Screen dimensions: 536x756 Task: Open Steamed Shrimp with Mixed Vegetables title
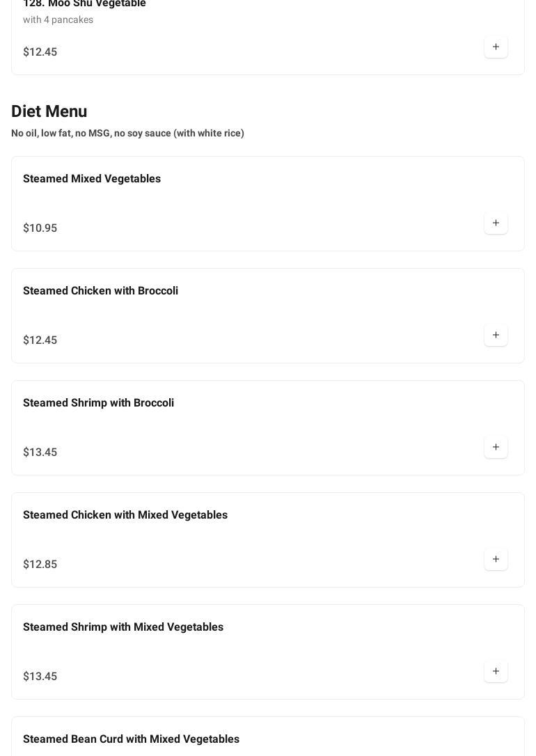pos(123,627)
